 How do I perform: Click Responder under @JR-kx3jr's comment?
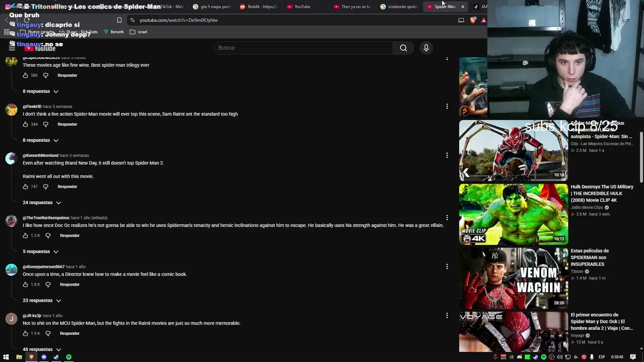point(69,333)
